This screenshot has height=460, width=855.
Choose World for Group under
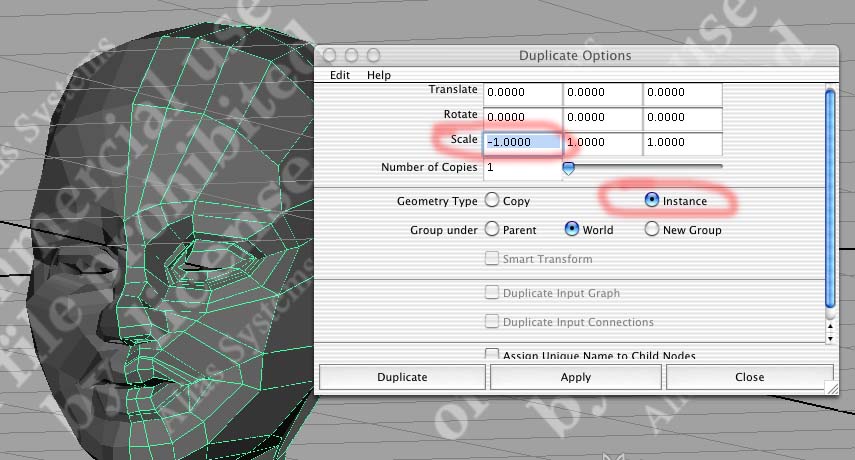point(572,229)
